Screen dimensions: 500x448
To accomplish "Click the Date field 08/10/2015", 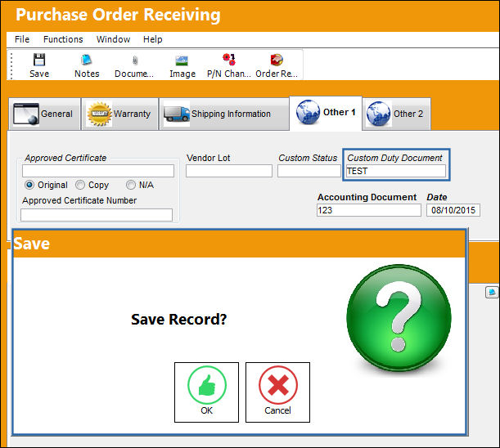I will (453, 210).
